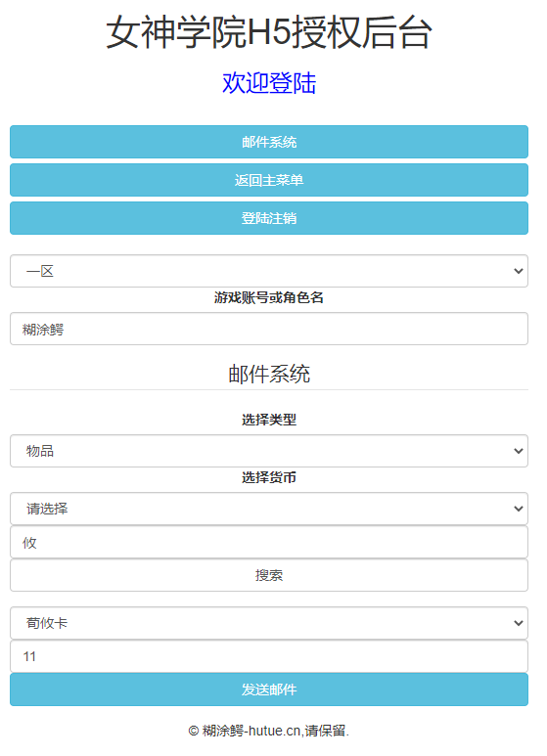Click the chevron on 物品 dropdown
547x756 pixels.
518,451
